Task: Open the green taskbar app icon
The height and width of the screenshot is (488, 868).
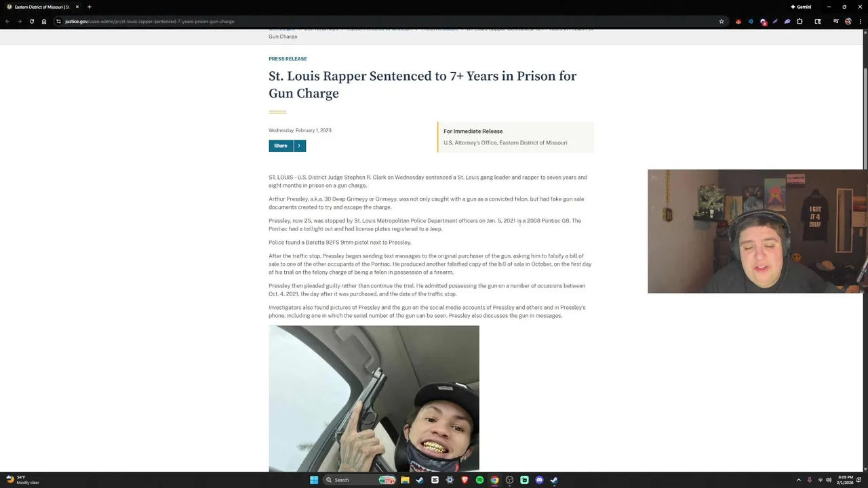Action: [524, 480]
